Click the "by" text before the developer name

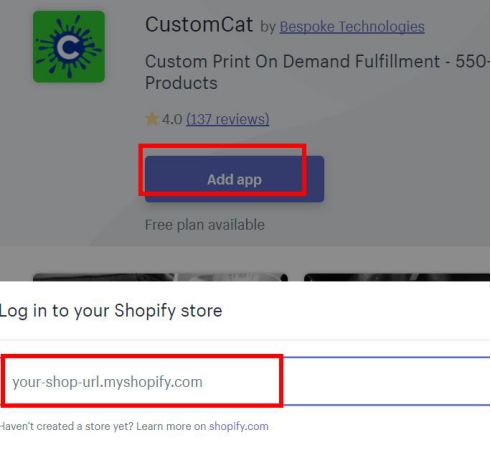(268, 27)
